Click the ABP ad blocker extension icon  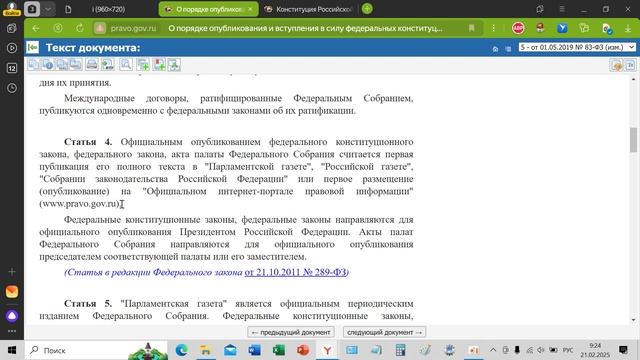point(518,28)
